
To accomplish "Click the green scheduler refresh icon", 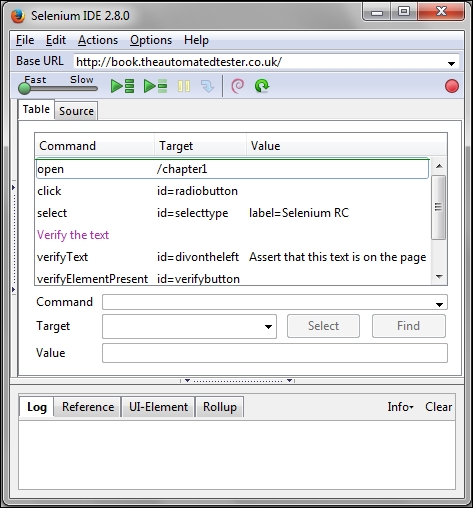I will coord(262,86).
